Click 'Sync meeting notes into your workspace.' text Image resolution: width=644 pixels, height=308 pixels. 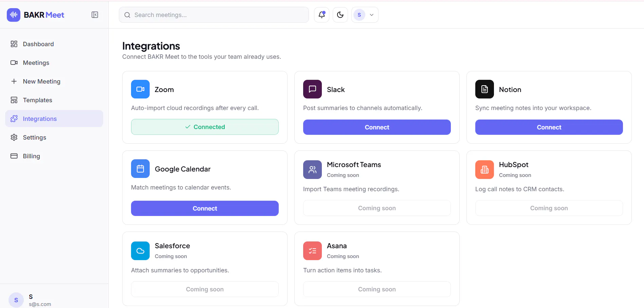pyautogui.click(x=533, y=108)
